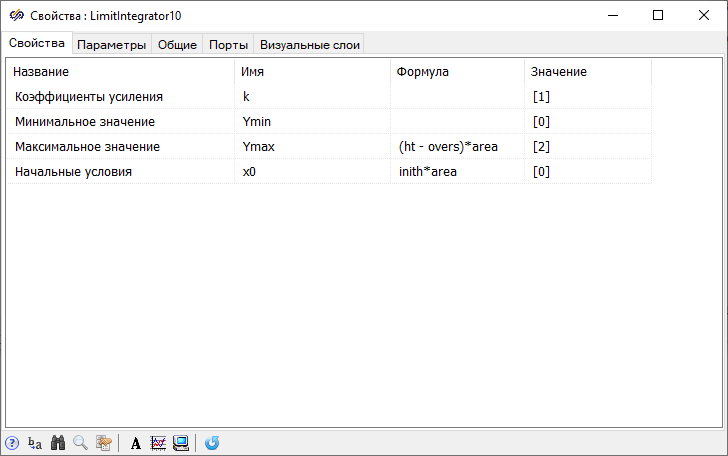Click the 'ba' rename icon in bottom toolbar
The height and width of the screenshot is (456, 728).
tap(35, 443)
